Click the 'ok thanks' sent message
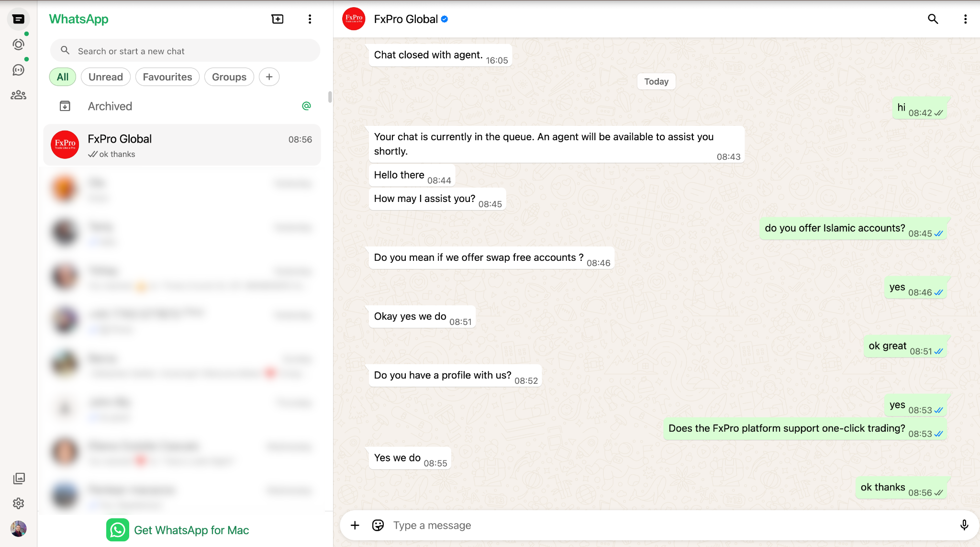Screen dimensions: 980x547 pos(901,488)
